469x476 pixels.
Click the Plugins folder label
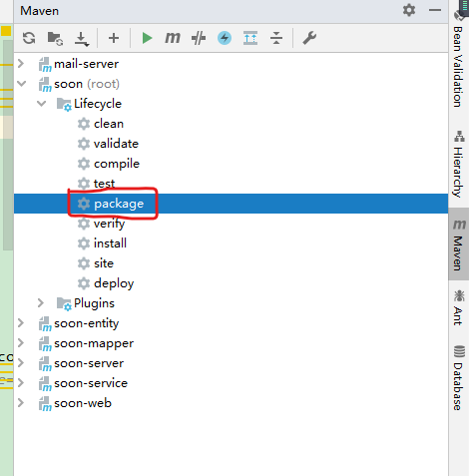pyautogui.click(x=94, y=303)
